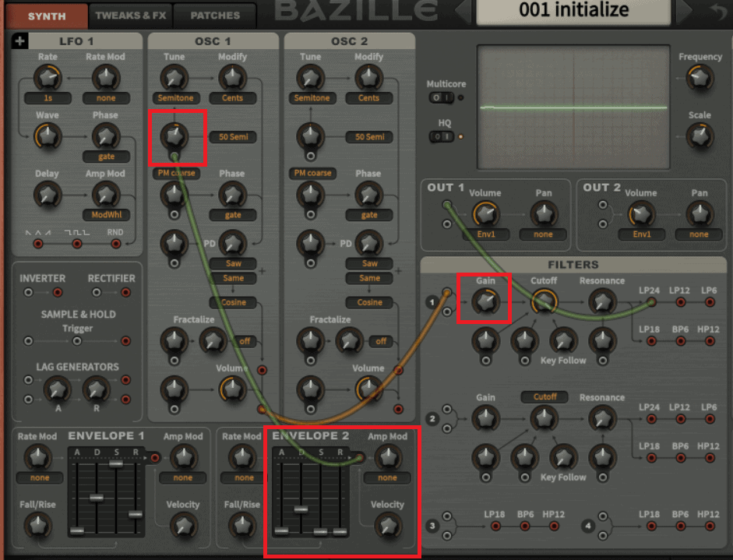733x560 pixels.
Task: Click the LFO 1 RND output jack
Action: pyautogui.click(x=116, y=244)
